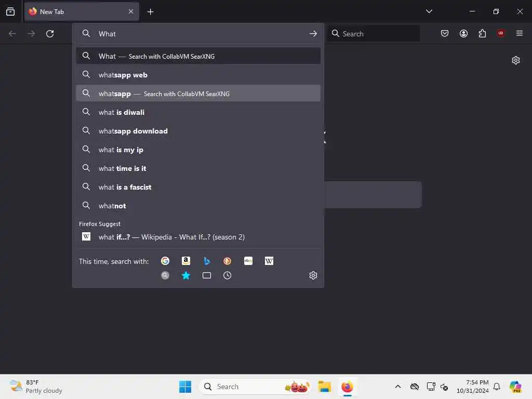Screen dimensions: 532x399
Task: Open Firefox View button
Action: 10,11
